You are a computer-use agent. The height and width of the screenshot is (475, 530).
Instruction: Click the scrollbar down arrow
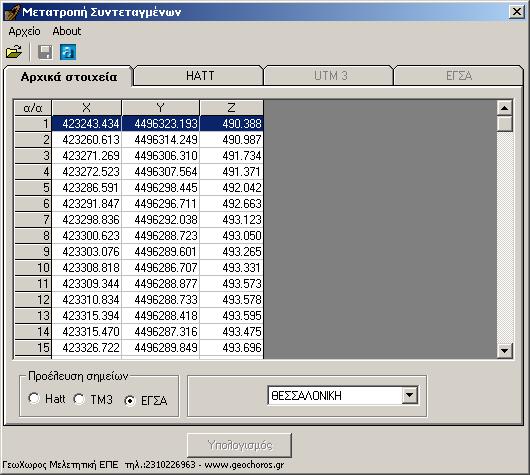505,350
